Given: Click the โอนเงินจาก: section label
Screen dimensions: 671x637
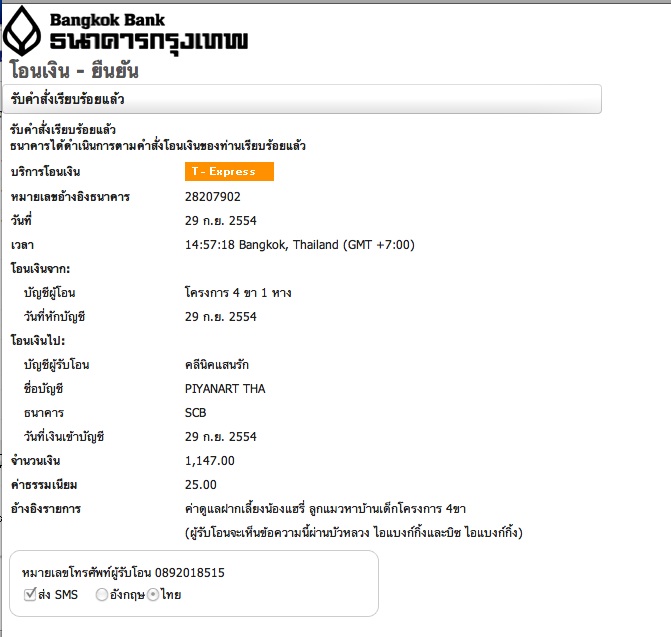Looking at the screenshot, I should click(x=40, y=269).
